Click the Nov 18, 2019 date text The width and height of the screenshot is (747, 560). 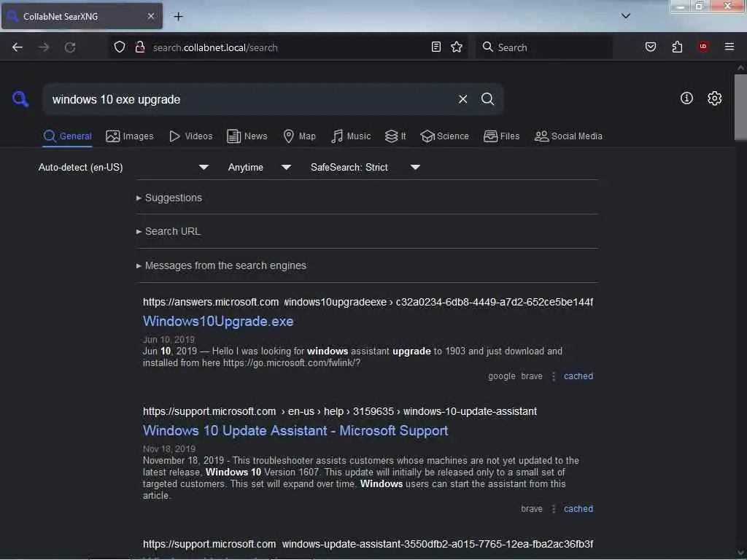[x=169, y=449]
